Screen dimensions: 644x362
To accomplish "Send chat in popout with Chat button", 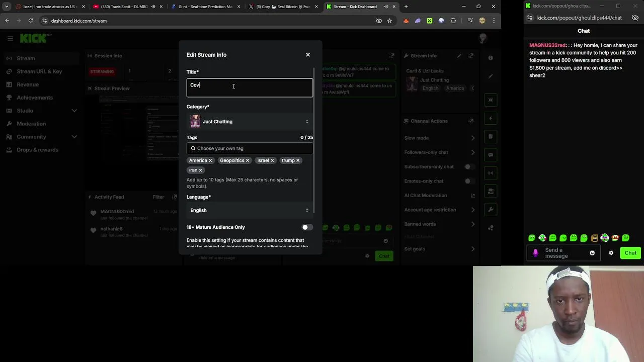I will click(x=630, y=253).
